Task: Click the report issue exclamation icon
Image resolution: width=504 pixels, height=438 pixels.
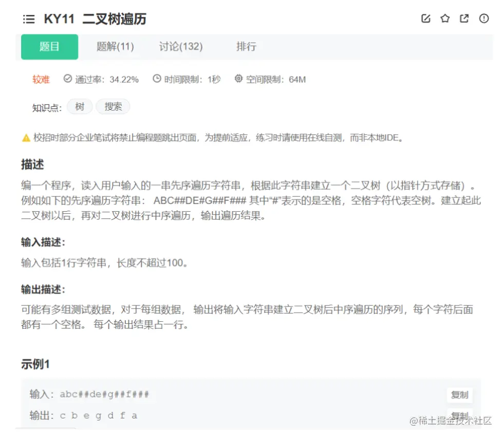Action: (484, 19)
